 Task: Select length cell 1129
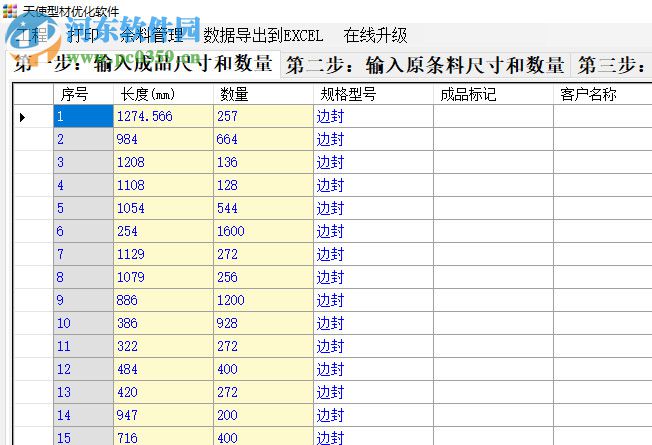[163, 255]
